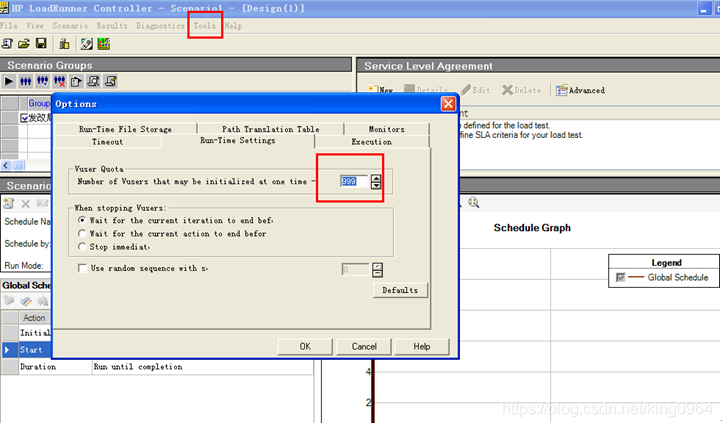The width and height of the screenshot is (722, 427).
Task: Click the Defaults button
Action: point(400,290)
